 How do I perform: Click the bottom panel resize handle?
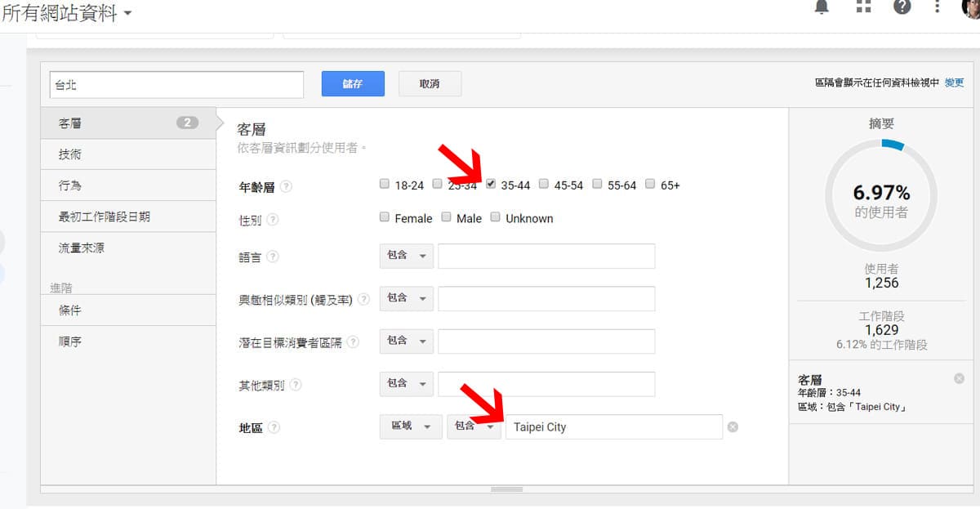coord(506,489)
